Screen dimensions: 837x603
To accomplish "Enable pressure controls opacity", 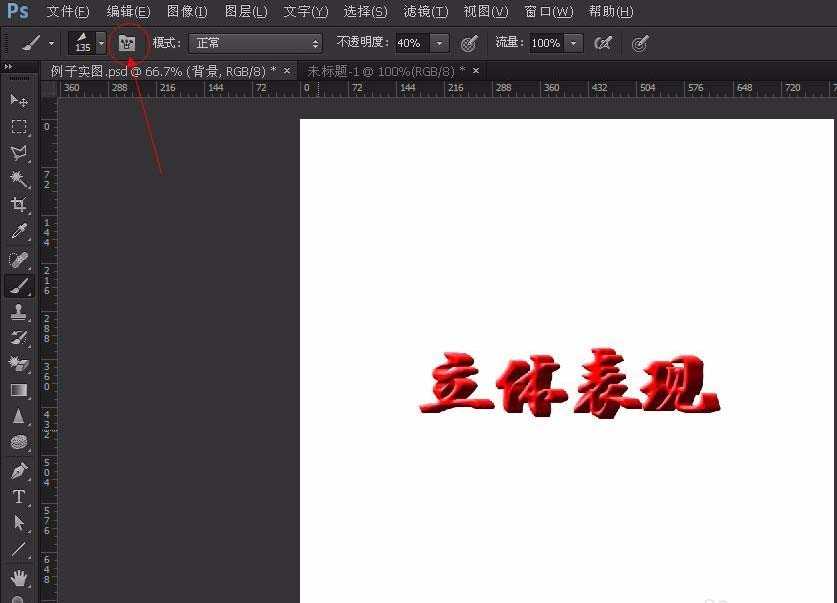I will tap(468, 43).
